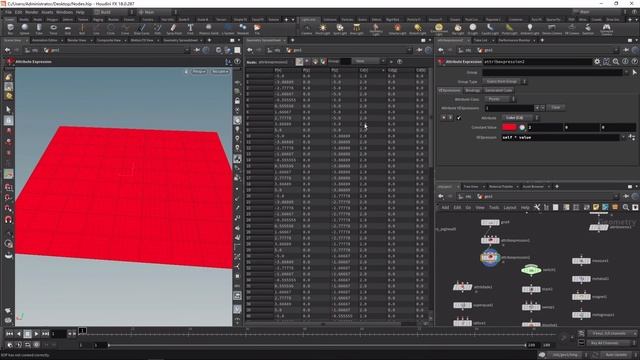
Task: Jump to first frame on playbar
Action: [9, 334]
